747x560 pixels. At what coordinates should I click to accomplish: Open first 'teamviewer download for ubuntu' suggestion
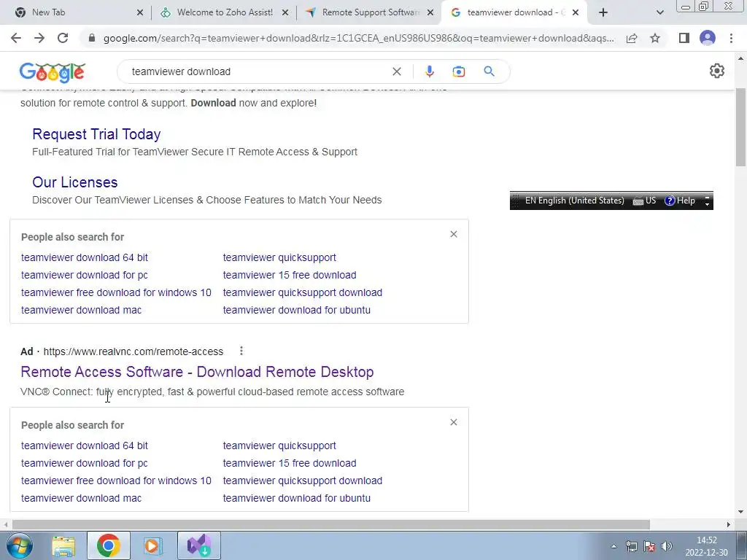click(296, 310)
